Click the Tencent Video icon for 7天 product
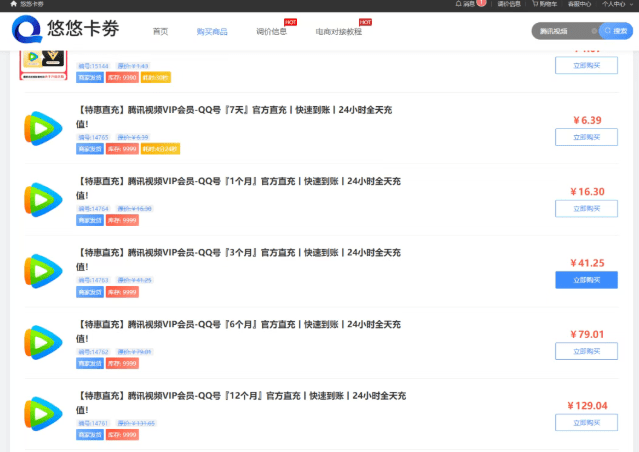Screen dimensions: 639x452 pyautogui.click(x=43, y=129)
